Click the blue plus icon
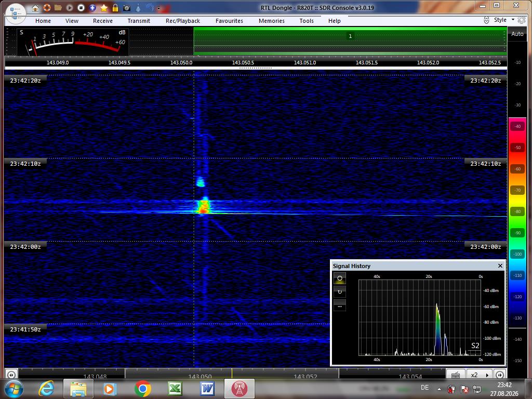Viewport: 532px width, 399px height. [x=92, y=8]
